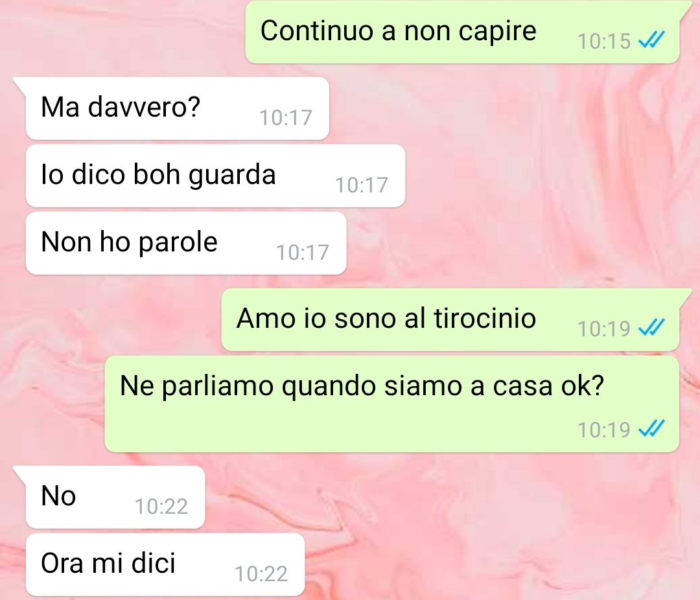Tap the "Ora mi dici" message
The height and width of the screenshot is (600, 700).
tap(165, 564)
